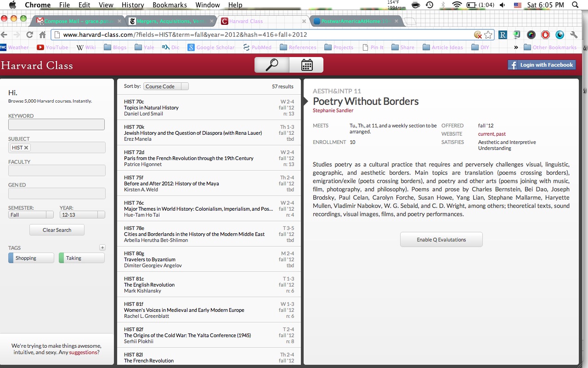This screenshot has width=588, height=368.
Task: Open the Semester Fall dropdown
Action: [x=31, y=215]
